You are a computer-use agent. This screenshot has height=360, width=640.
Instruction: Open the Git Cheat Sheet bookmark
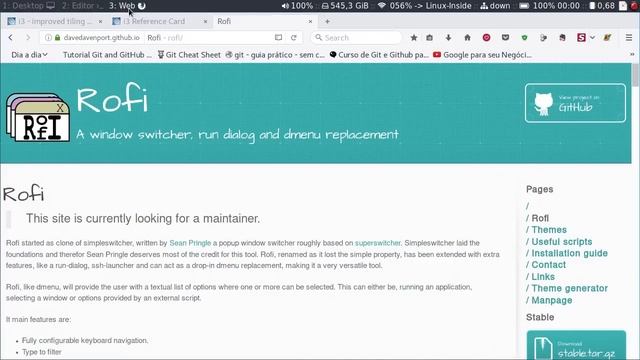[189, 55]
